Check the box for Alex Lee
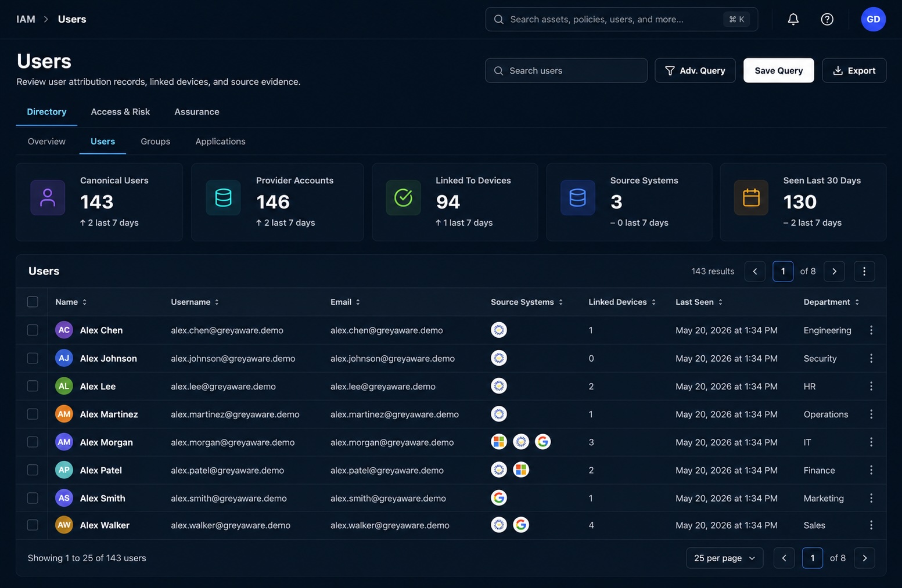The height and width of the screenshot is (588, 902). tap(33, 386)
